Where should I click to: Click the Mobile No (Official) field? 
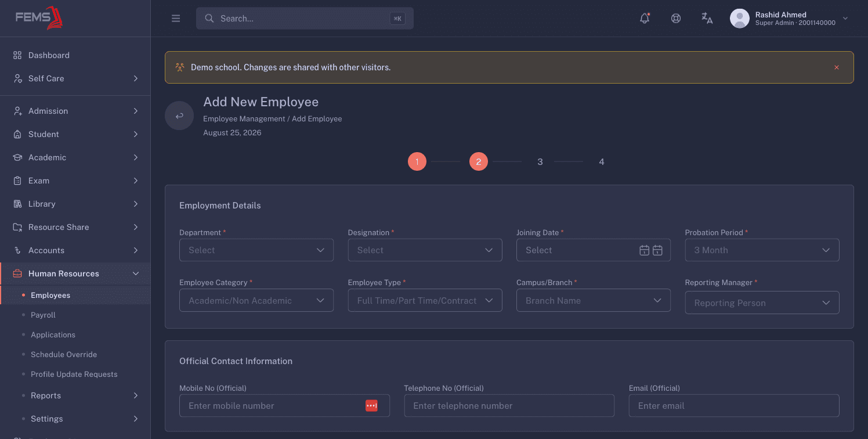[284, 406]
